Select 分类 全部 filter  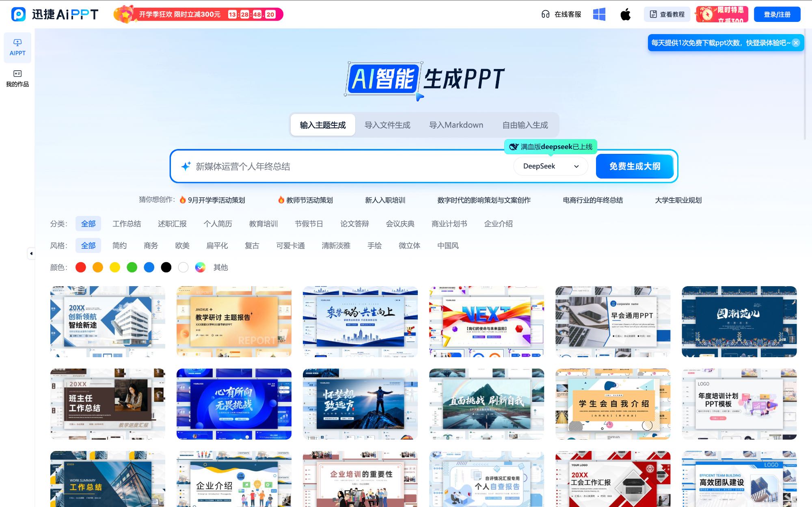point(88,224)
